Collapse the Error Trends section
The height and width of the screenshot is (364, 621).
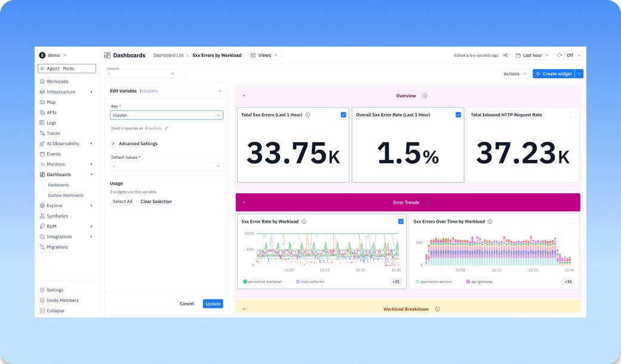pyautogui.click(x=244, y=202)
